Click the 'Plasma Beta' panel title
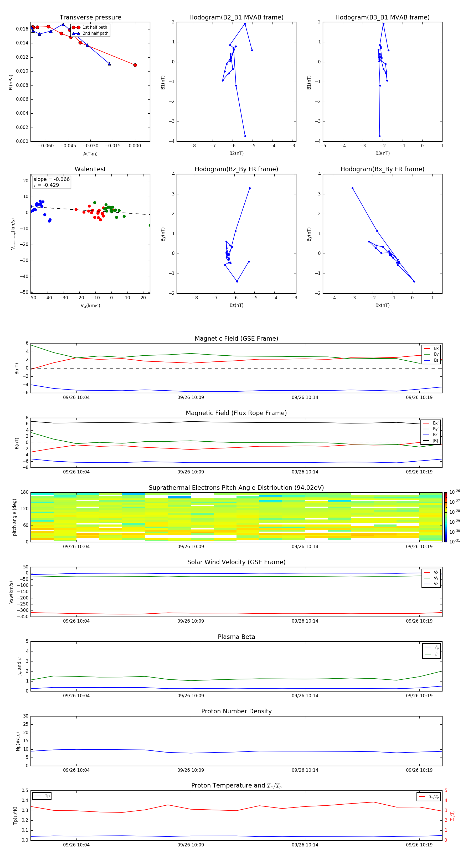Image resolution: width=473 pixels, height=868 pixels. pyautogui.click(x=236, y=637)
